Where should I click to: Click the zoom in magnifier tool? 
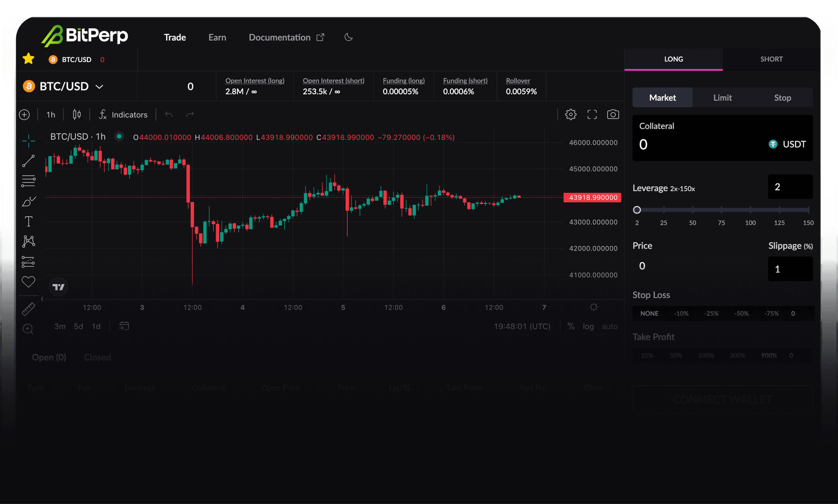pos(28,329)
